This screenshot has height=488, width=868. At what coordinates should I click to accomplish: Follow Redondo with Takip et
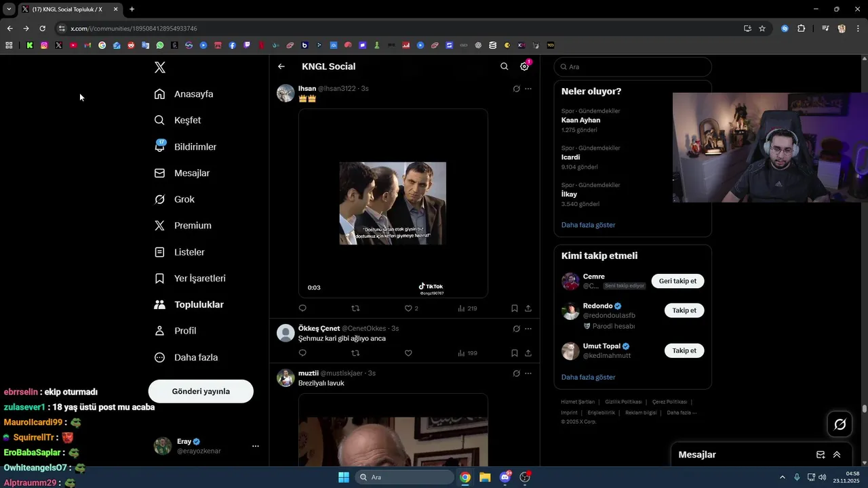coord(684,310)
